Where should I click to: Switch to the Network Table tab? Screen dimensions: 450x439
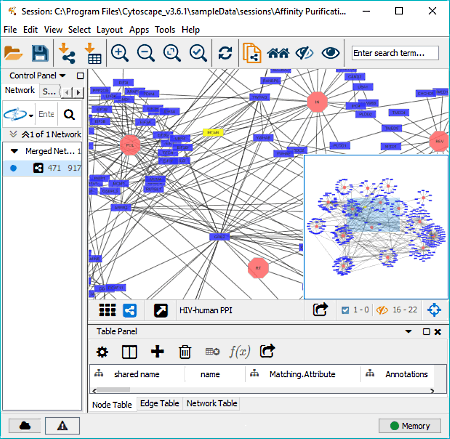[x=212, y=404]
